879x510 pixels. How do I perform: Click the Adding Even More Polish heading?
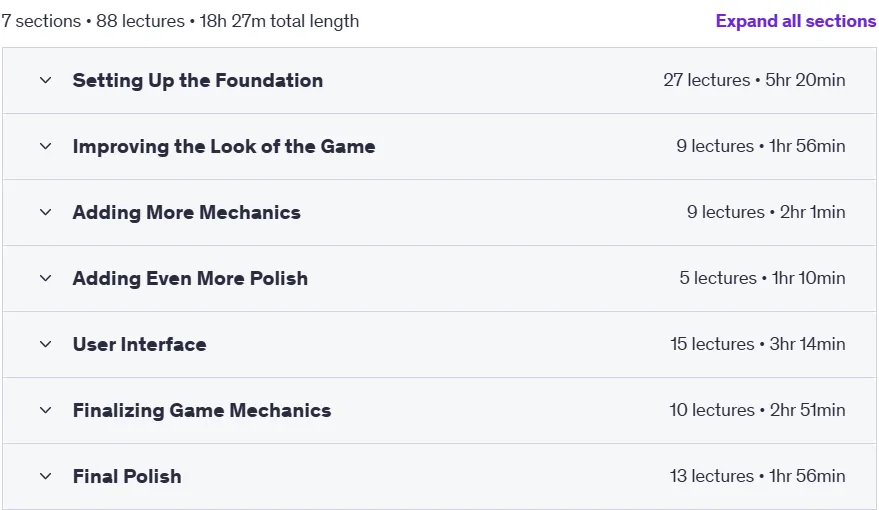tap(191, 278)
